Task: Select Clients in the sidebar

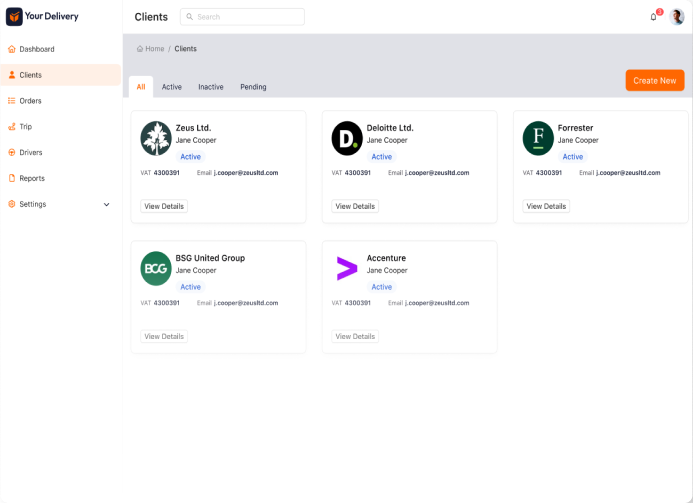Action: (61, 75)
